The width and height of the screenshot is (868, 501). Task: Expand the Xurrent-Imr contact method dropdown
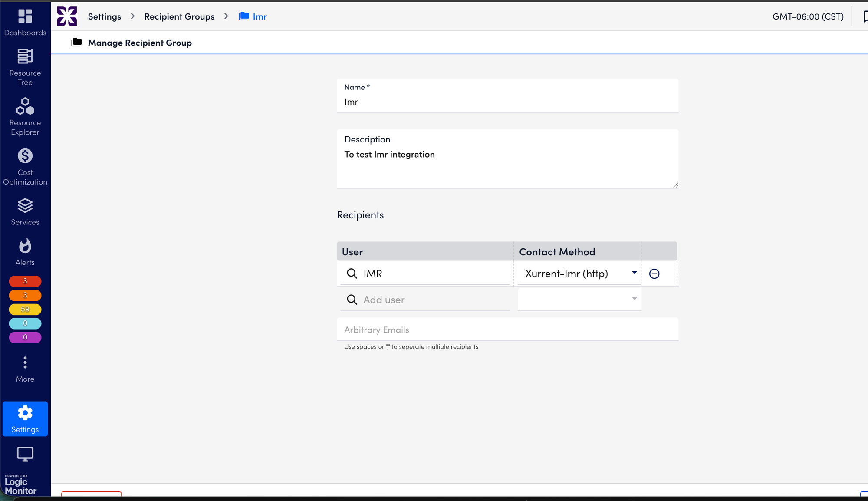click(x=579, y=274)
